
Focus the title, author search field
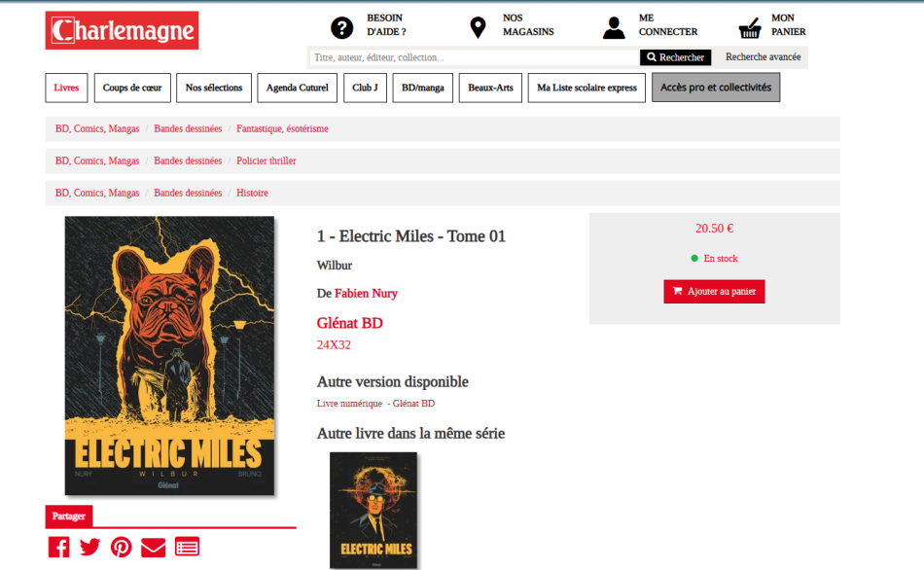475,57
